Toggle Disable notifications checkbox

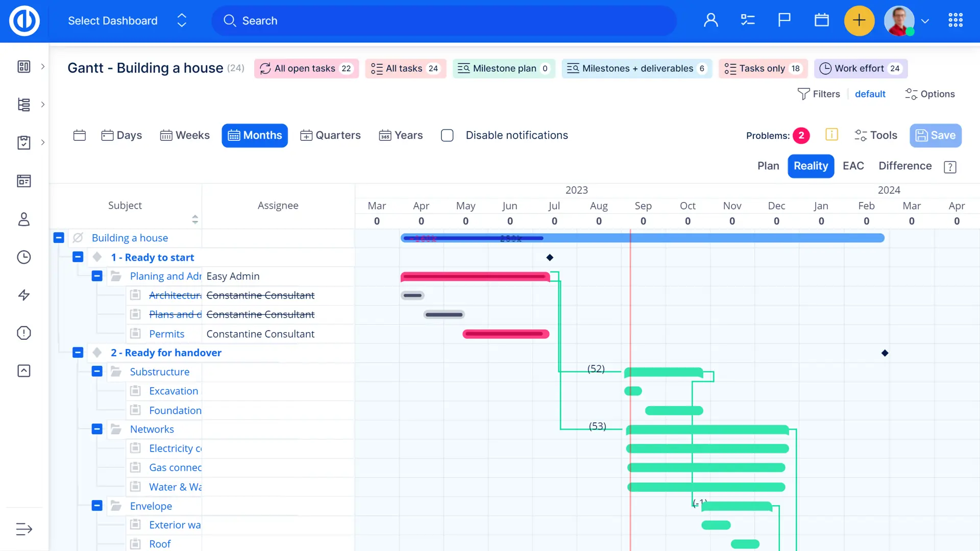[447, 135]
